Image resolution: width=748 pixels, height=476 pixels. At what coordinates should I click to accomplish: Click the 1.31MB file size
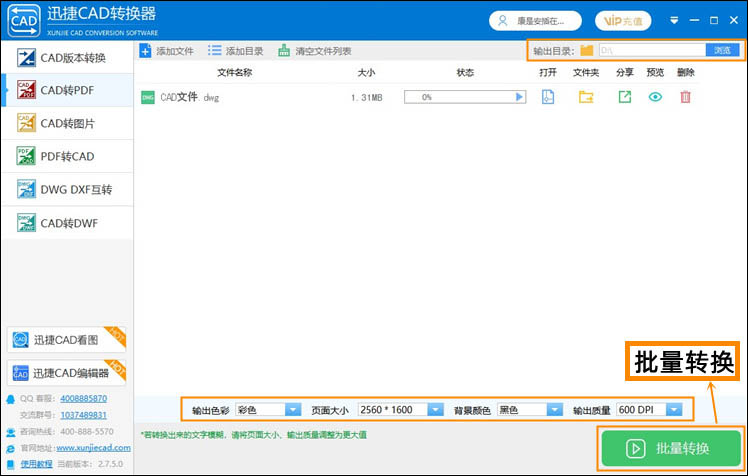pos(366,98)
